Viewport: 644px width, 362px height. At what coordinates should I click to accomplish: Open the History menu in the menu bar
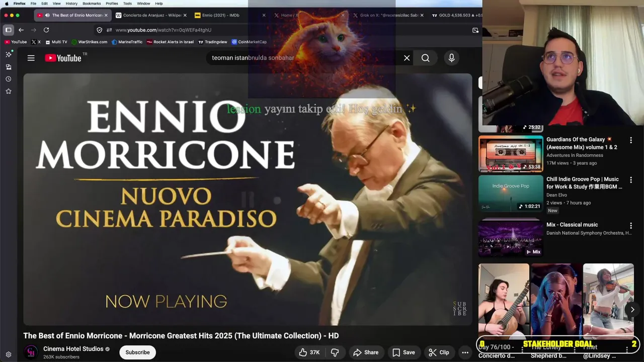point(71,4)
